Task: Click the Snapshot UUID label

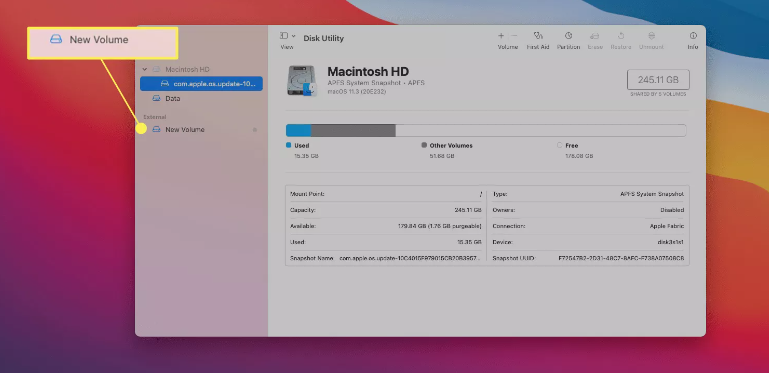Action: (x=513, y=258)
